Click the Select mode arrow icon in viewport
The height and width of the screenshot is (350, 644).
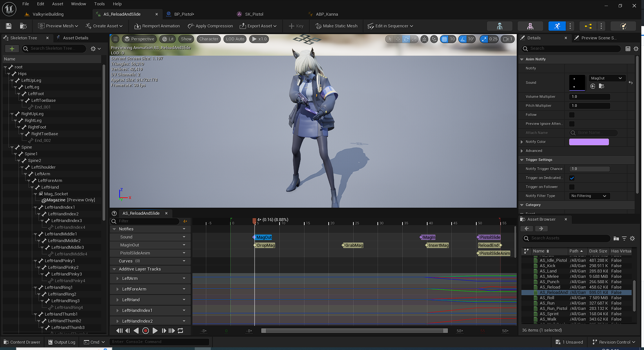[390, 39]
